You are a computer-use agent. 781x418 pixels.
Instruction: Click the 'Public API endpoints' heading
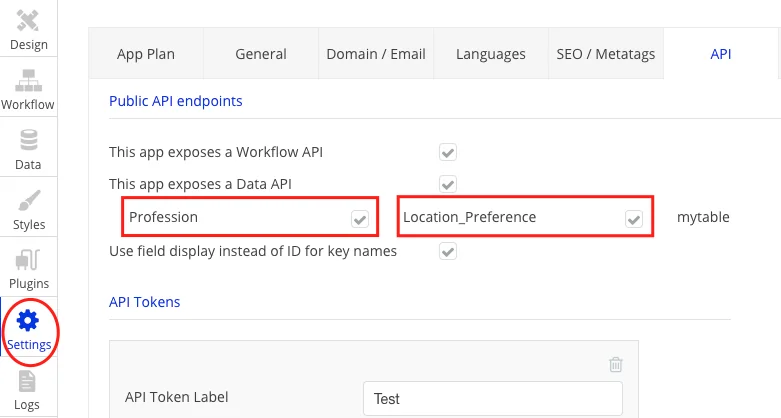[x=176, y=101]
